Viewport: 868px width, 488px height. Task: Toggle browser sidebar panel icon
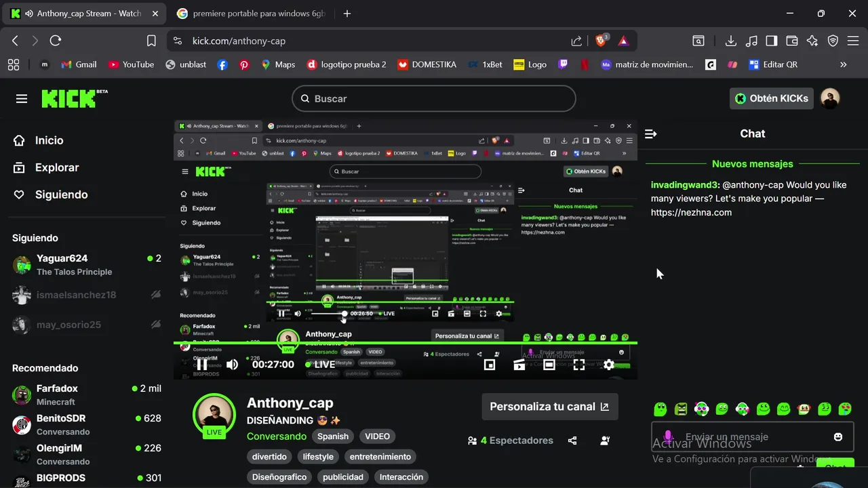[x=771, y=41]
